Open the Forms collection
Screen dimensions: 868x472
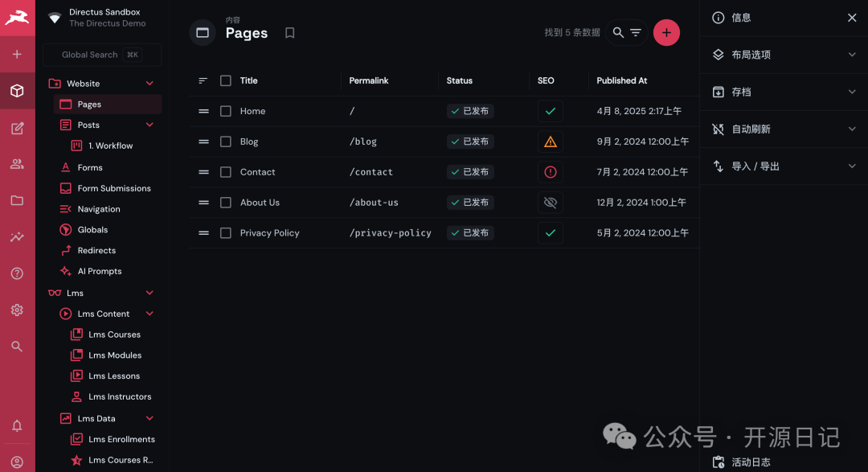point(108,167)
